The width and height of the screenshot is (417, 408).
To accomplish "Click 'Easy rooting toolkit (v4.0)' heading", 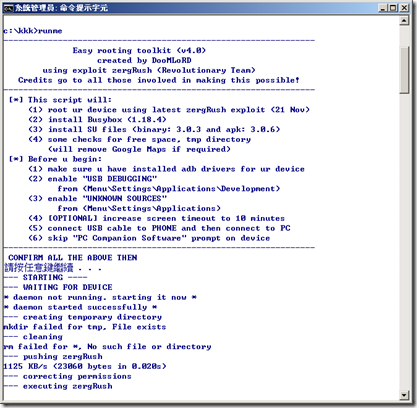I will point(139,51).
